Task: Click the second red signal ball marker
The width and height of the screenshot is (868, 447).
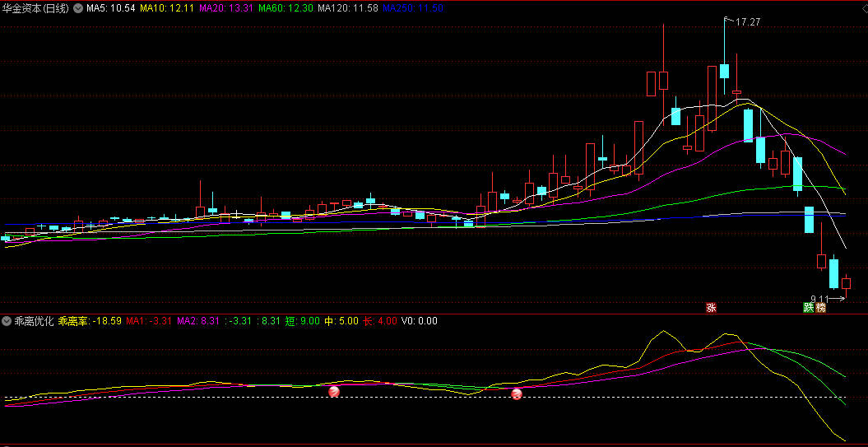Action: tap(516, 394)
